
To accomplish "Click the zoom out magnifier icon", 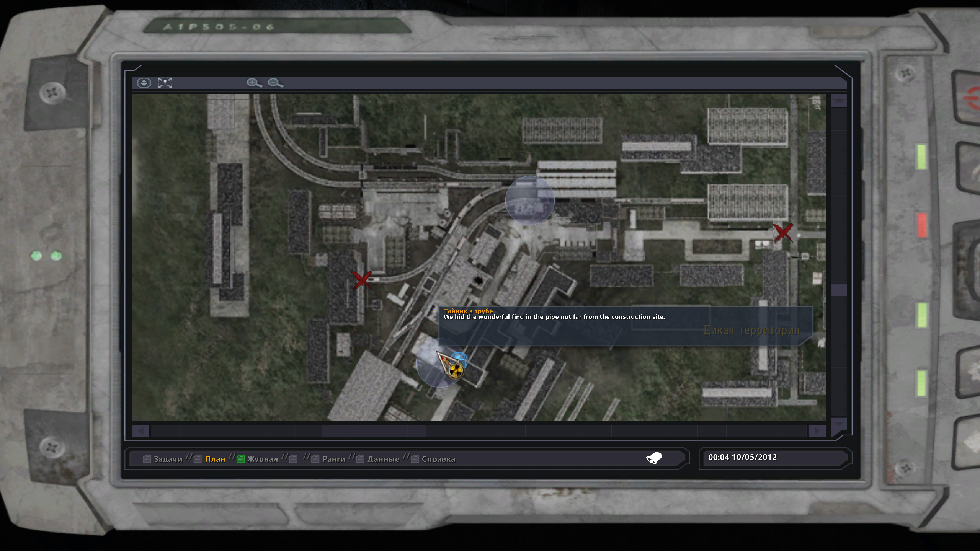I will coord(275,83).
